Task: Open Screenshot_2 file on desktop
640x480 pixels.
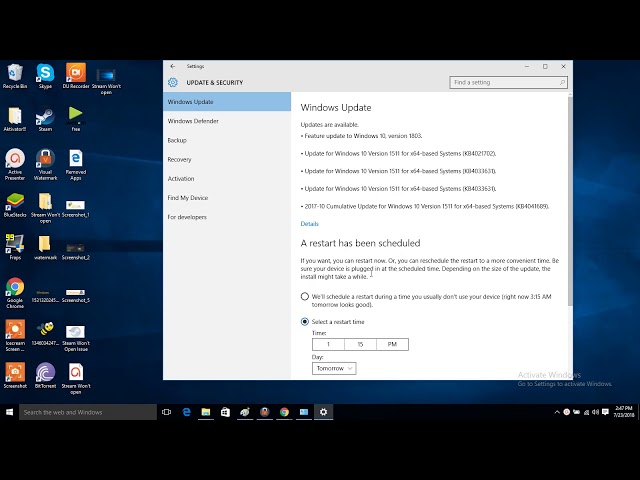Action: point(76,251)
